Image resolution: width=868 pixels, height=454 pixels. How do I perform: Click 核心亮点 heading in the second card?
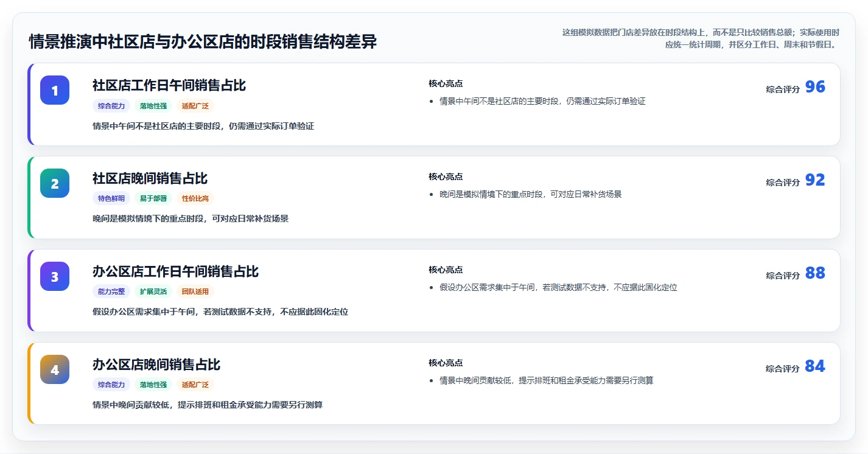pyautogui.click(x=446, y=177)
